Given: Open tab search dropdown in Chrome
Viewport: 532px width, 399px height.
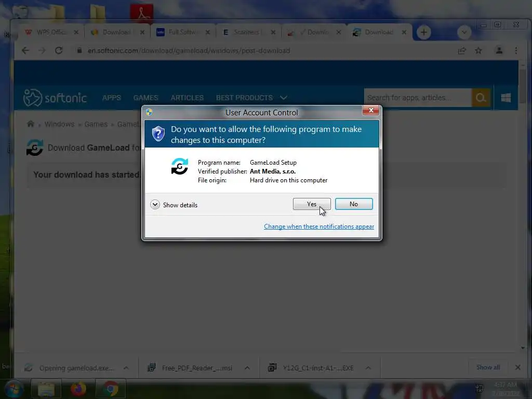Looking at the screenshot, I should click(464, 32).
